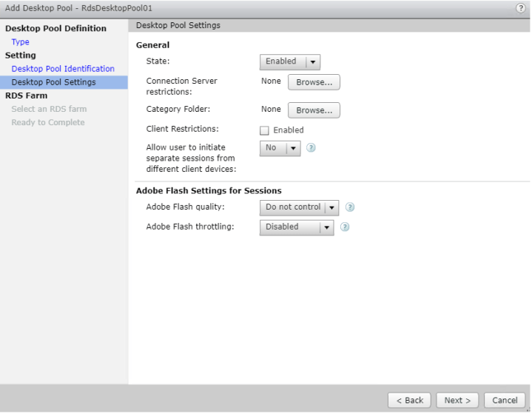Open the State dropdown
Viewport: 532px width, 414px height.
click(x=289, y=62)
